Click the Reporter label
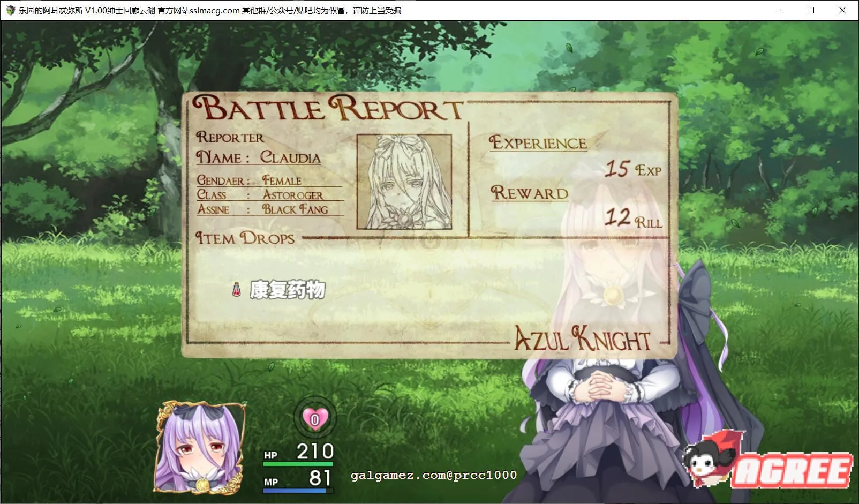The height and width of the screenshot is (504, 859). tap(230, 137)
